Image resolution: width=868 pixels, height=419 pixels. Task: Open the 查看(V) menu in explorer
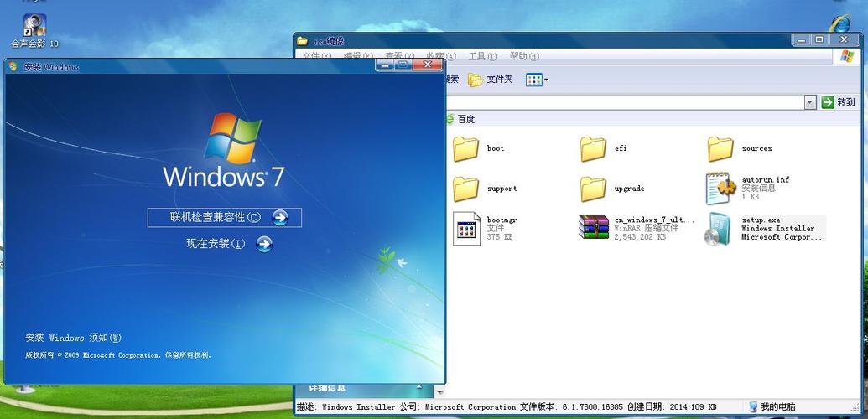point(400,56)
